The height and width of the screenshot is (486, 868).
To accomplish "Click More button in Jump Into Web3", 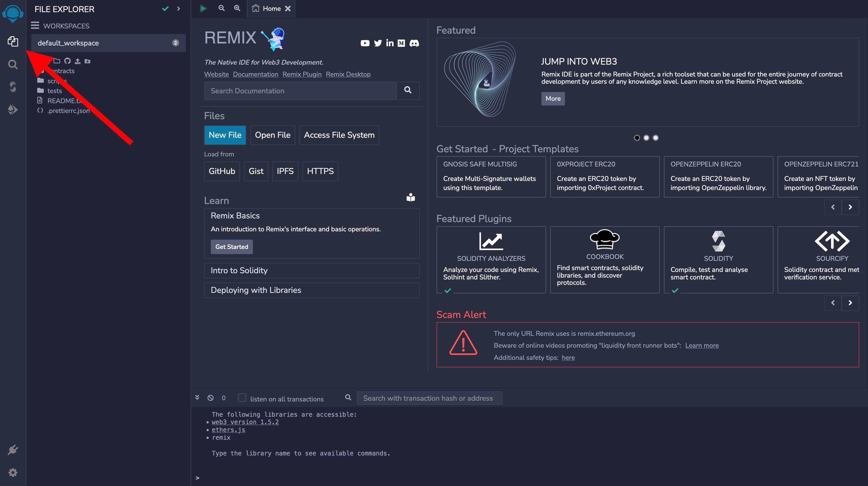I will pos(553,98).
